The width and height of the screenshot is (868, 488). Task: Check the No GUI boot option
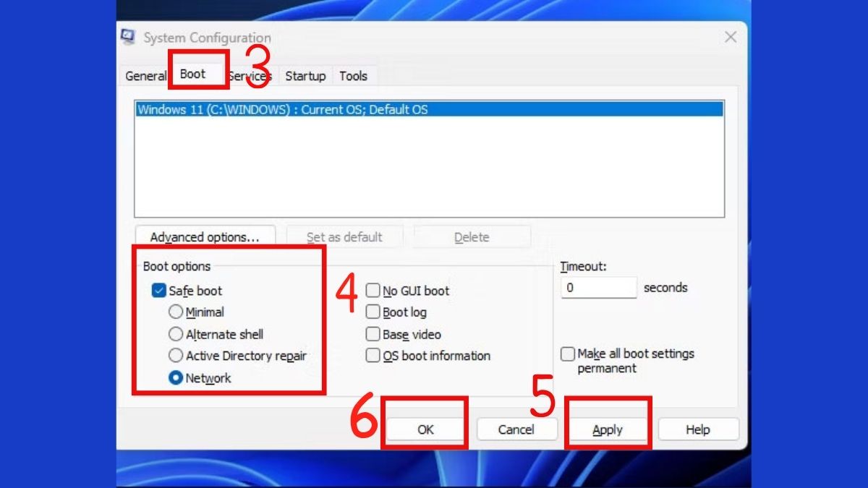click(x=373, y=291)
